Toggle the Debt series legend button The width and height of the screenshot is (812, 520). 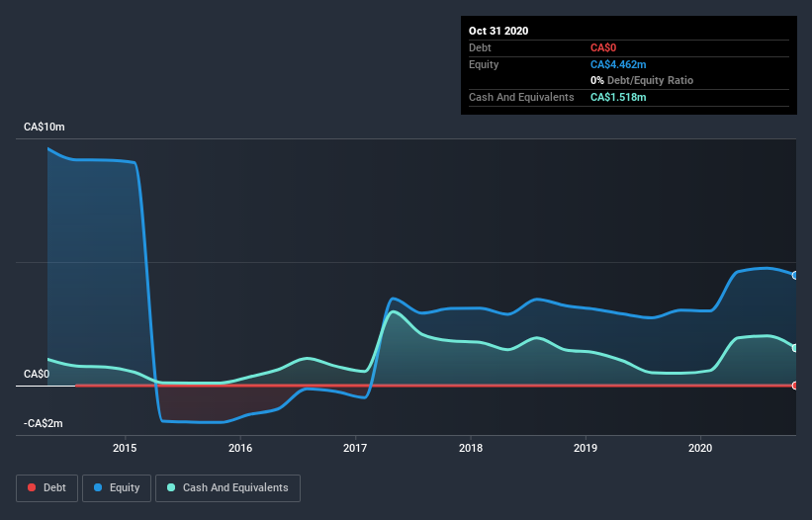pyautogui.click(x=47, y=488)
